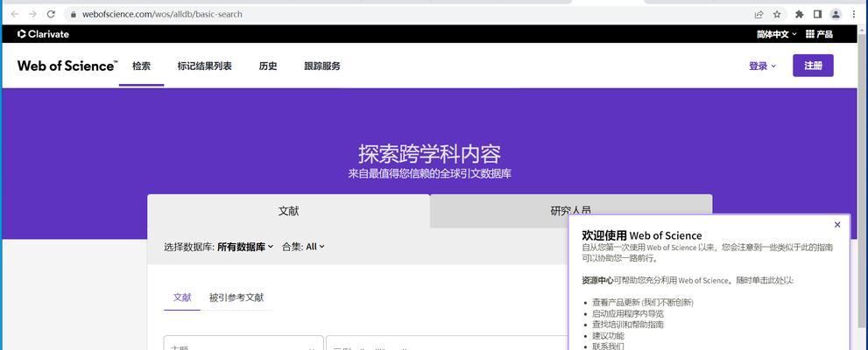Go back with the browser back arrow

pos(14,14)
